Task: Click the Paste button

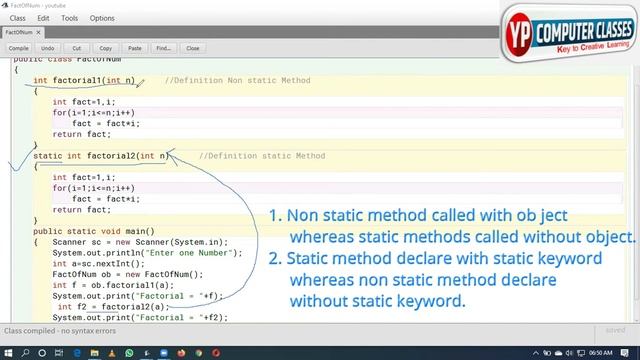Action: pos(134,48)
